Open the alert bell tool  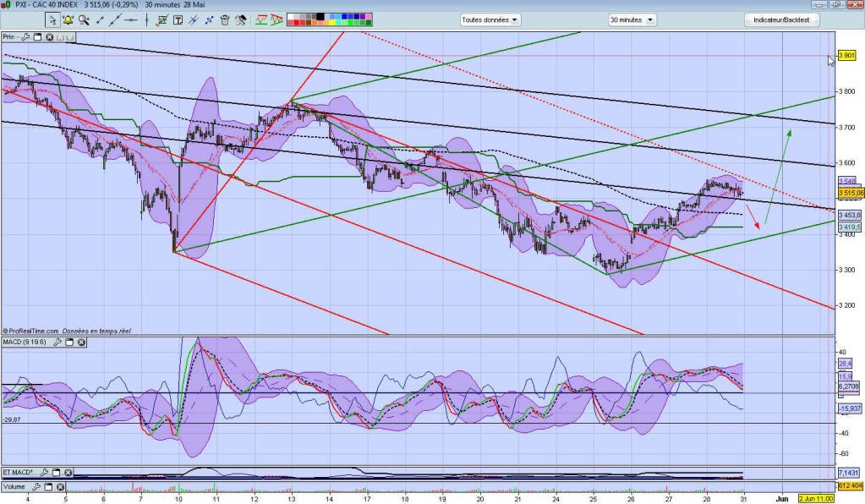tap(68, 19)
